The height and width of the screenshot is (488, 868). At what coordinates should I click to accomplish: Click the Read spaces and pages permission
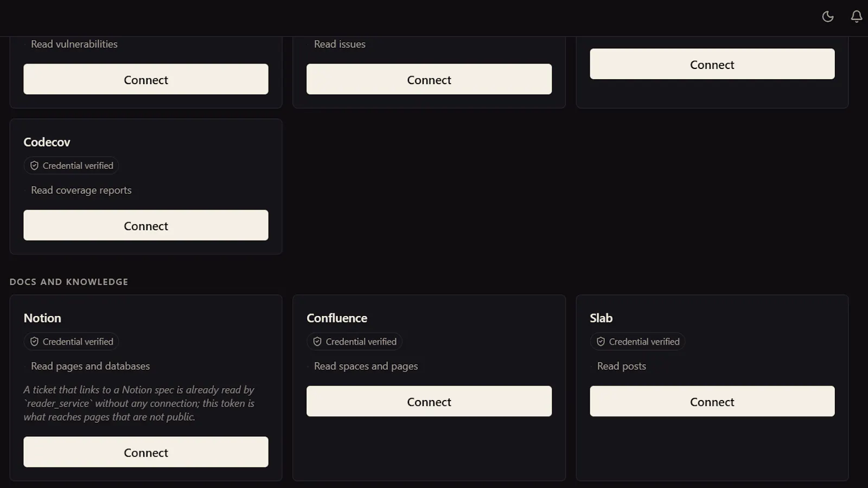(366, 366)
